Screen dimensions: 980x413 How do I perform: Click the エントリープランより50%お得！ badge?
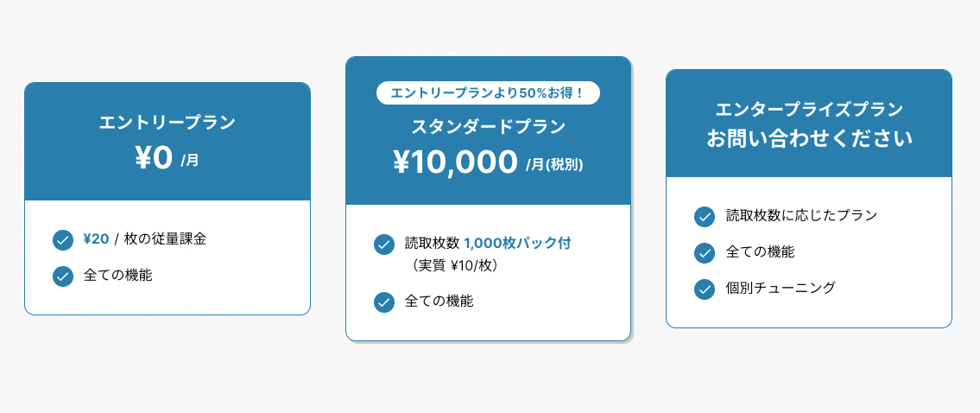coord(488,92)
